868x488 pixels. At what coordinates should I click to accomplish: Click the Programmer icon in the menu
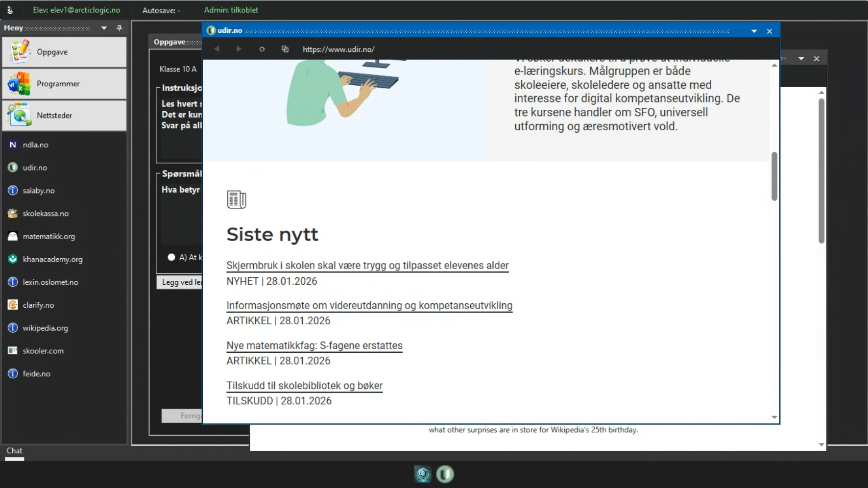coord(18,83)
